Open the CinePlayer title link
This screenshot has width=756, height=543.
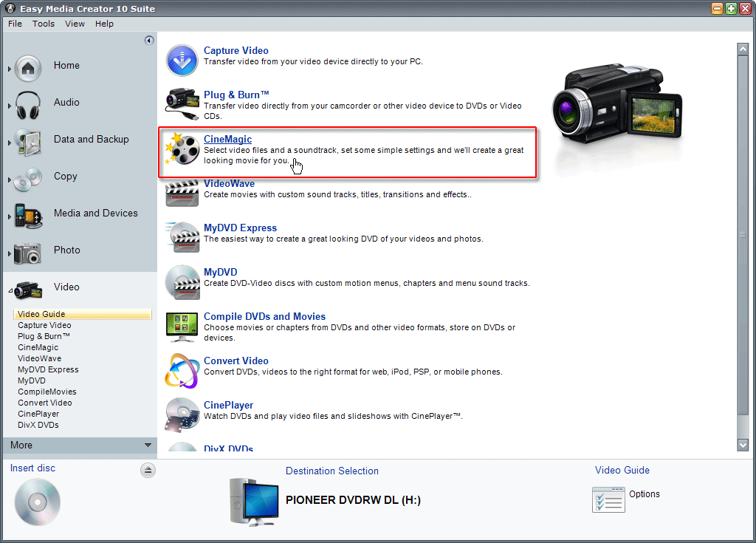coord(229,406)
